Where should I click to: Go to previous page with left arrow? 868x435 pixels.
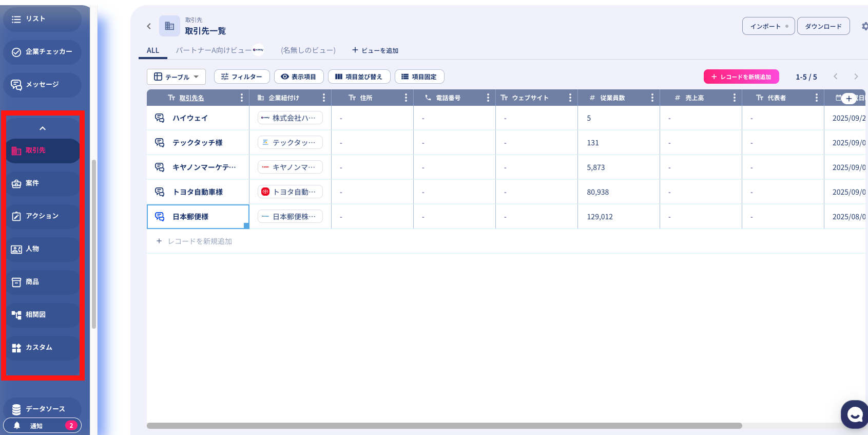[x=836, y=77]
